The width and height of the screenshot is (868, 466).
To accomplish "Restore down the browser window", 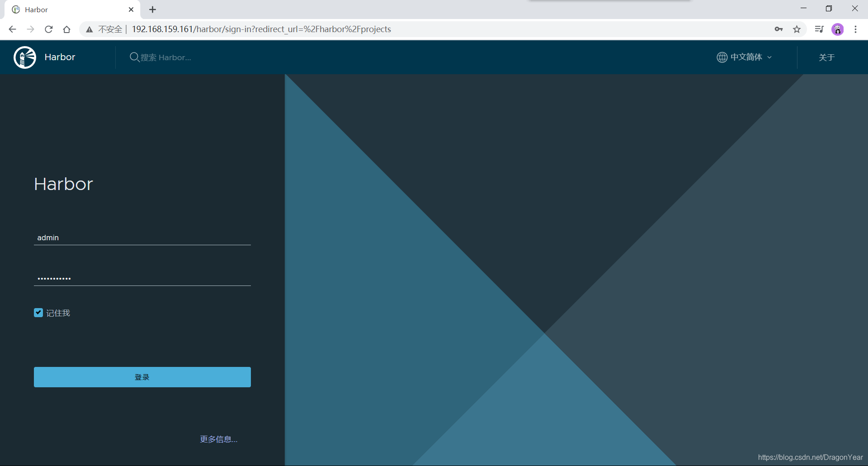I will point(829,9).
